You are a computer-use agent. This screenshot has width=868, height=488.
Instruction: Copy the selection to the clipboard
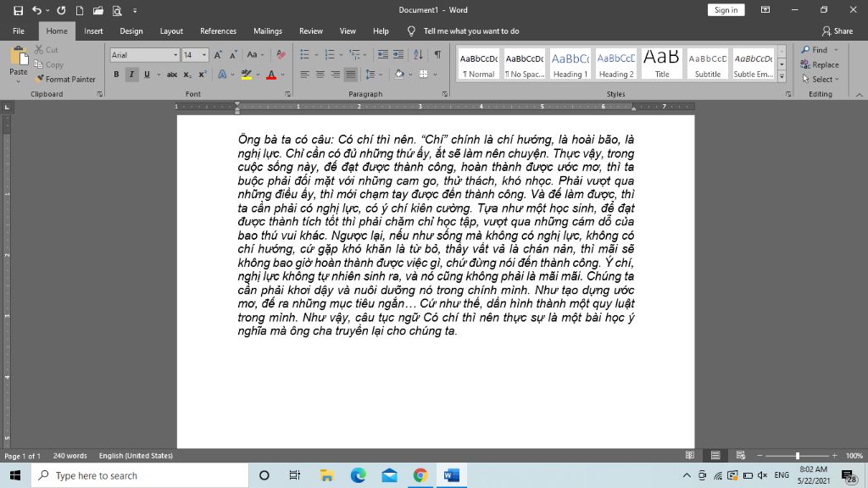click(48, 64)
